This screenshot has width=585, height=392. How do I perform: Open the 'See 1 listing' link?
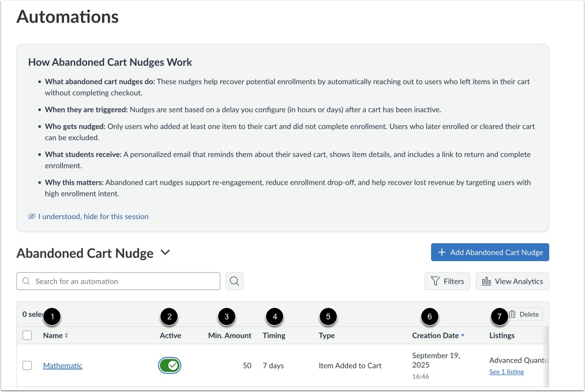coord(506,372)
